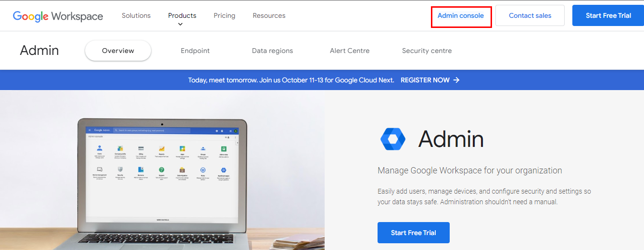Click the blue hexagon Admin product icon
This screenshot has width=644, height=250.
pyautogui.click(x=392, y=139)
